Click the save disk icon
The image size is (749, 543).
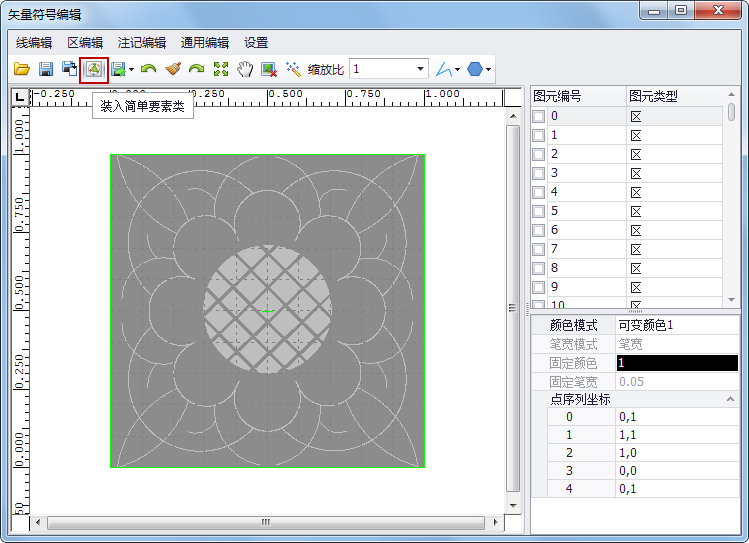click(46, 69)
